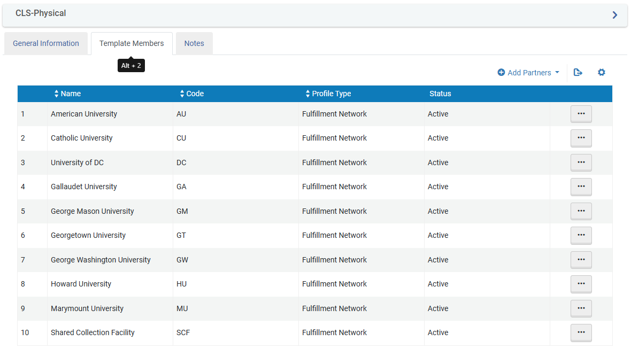Open row actions for Georgetown University
The image size is (631, 364).
click(581, 235)
